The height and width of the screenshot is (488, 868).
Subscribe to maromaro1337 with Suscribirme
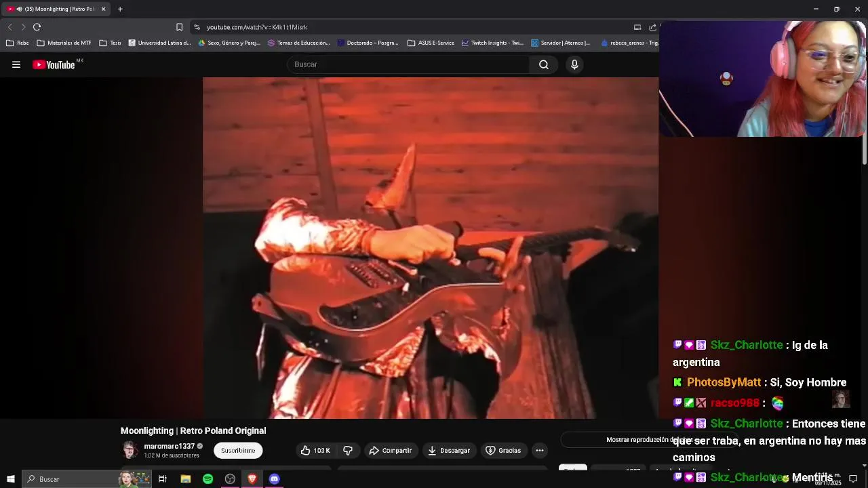point(238,450)
